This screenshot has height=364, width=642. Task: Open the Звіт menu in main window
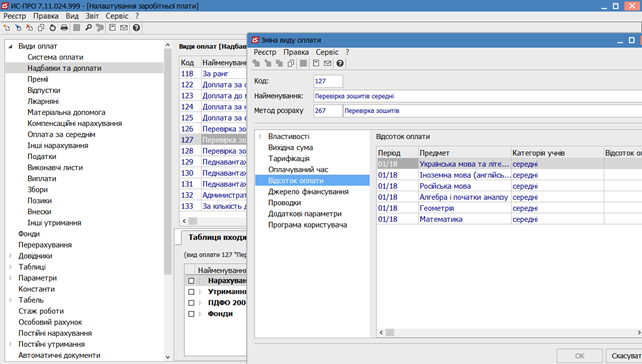point(92,16)
